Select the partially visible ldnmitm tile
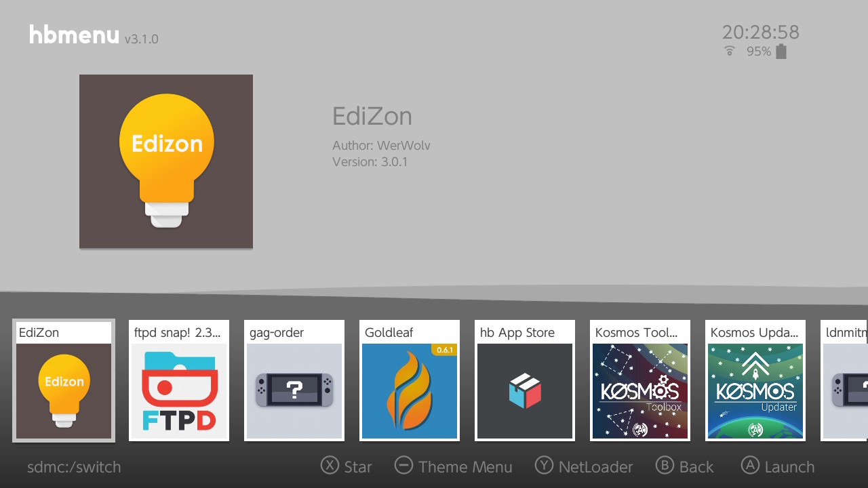The image size is (868, 488). point(844,380)
